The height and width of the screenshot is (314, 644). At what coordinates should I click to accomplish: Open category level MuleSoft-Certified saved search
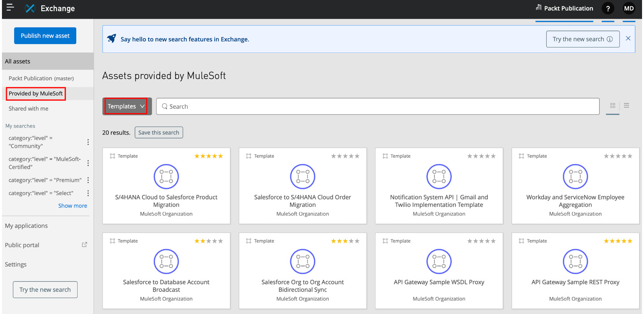tap(44, 163)
